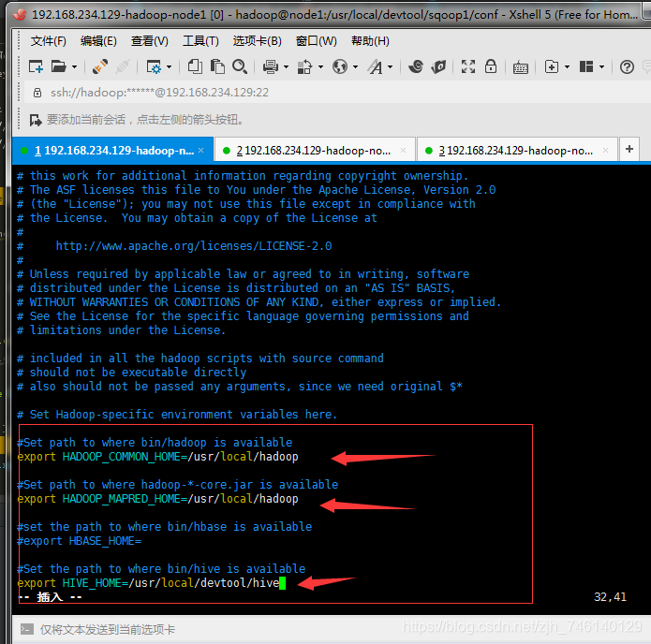Viewport: 651px width, 644px height.
Task: Switch to session tab 3 192.168.234.129-hadoop-no...
Action: coord(517,150)
